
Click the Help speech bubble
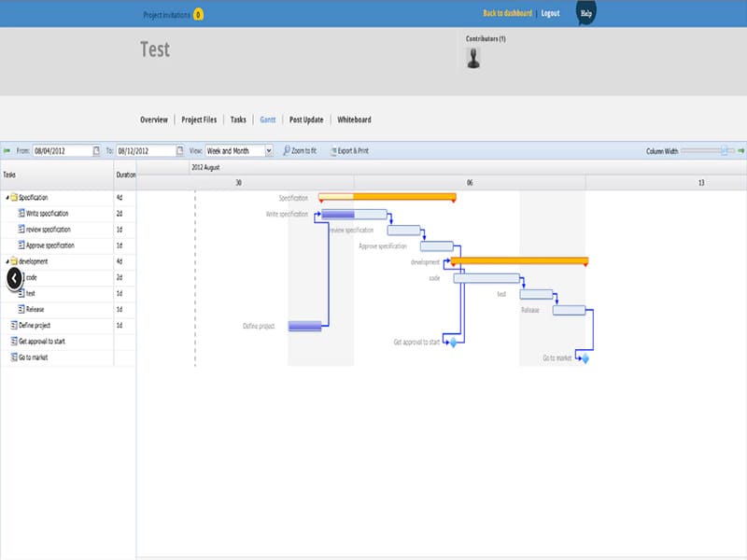coord(585,13)
